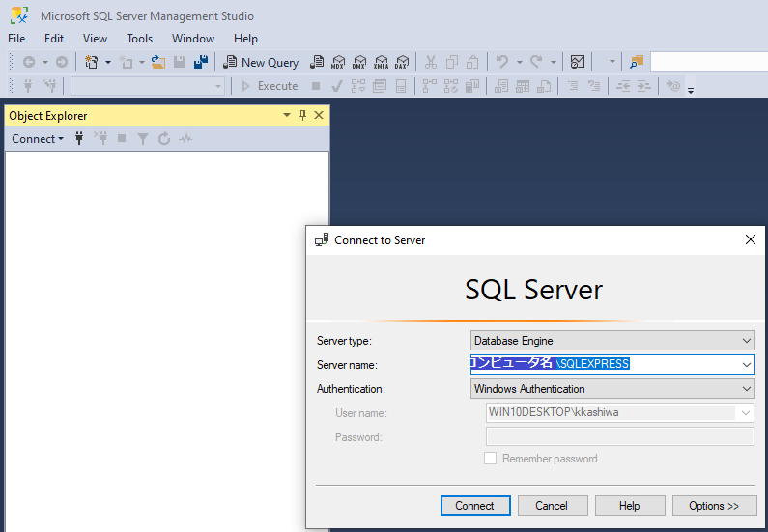Open a new XMLA query

[381, 62]
